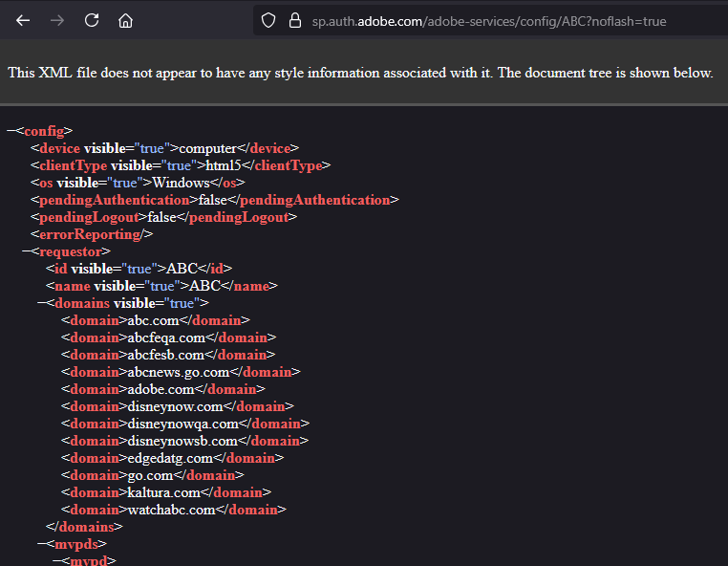Reload the current XML page
The height and width of the screenshot is (566, 728).
(92, 20)
